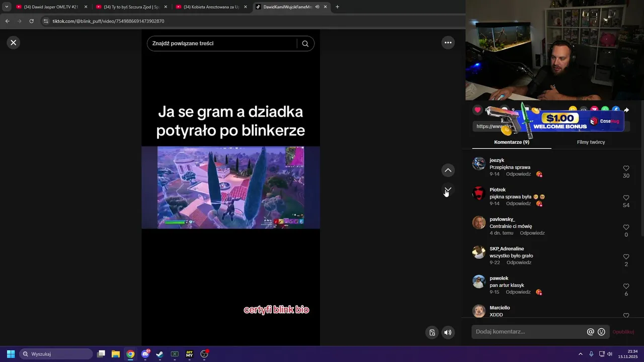Click username Marciello in comments
Image resolution: width=644 pixels, height=362 pixels.
click(x=500, y=308)
